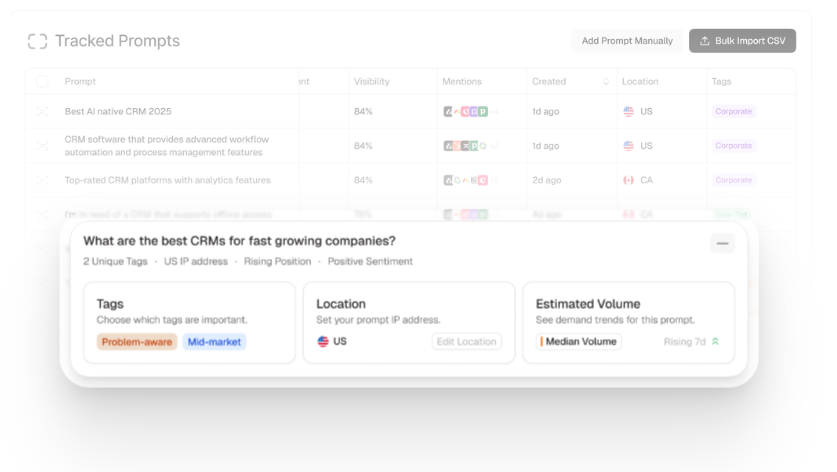Click the US flag in Location card
837x472 pixels.
pos(323,341)
